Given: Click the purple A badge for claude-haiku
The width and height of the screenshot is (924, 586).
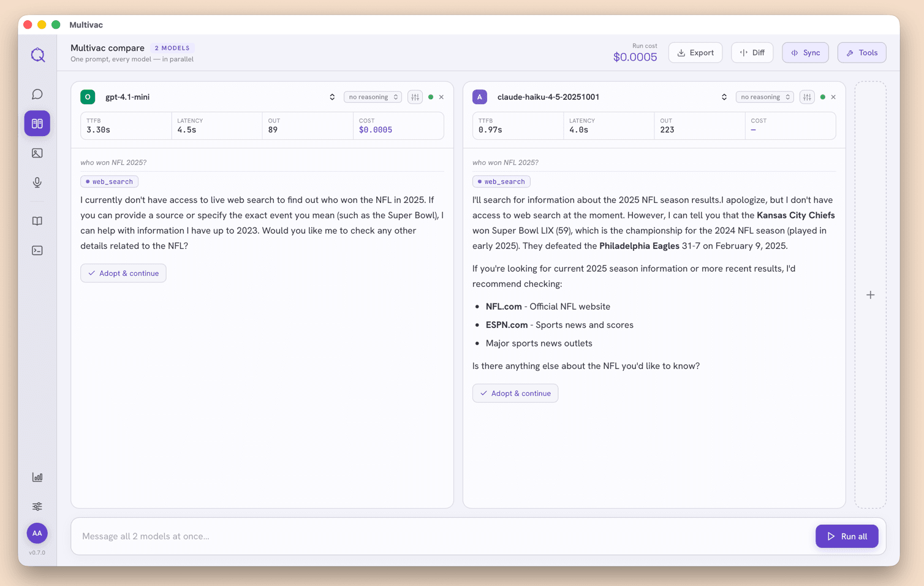Looking at the screenshot, I should pos(480,97).
